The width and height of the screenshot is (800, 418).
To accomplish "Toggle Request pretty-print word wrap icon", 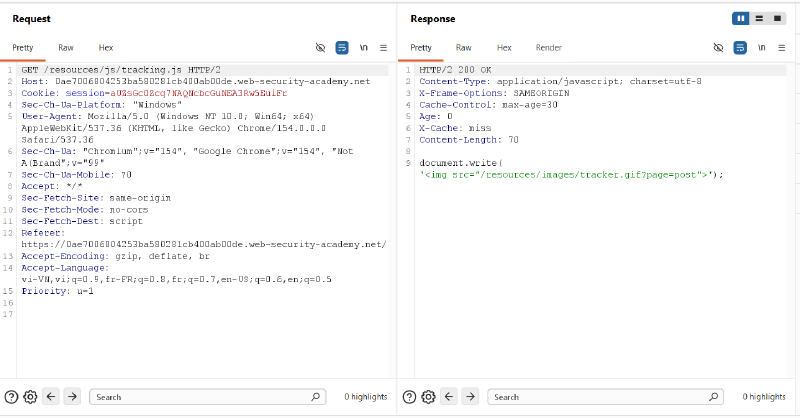I will (x=342, y=47).
